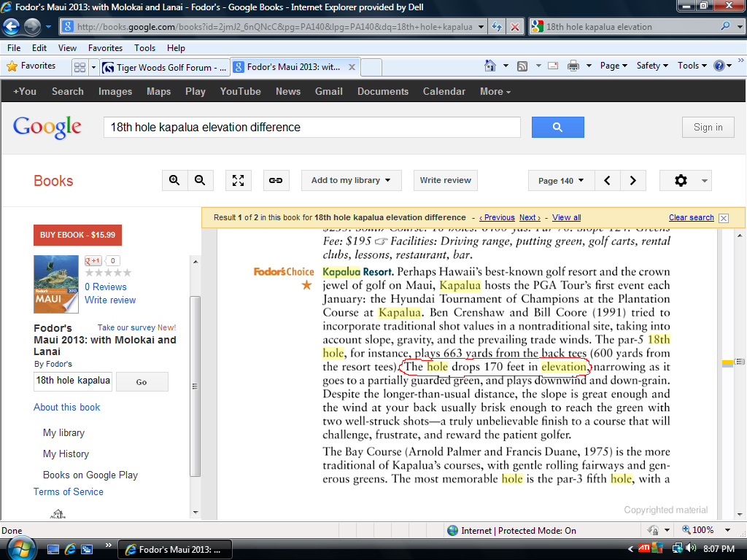Viewport: 747px width, 560px height.
Task: Open the Settings gear in Books toolbar
Action: point(681,181)
